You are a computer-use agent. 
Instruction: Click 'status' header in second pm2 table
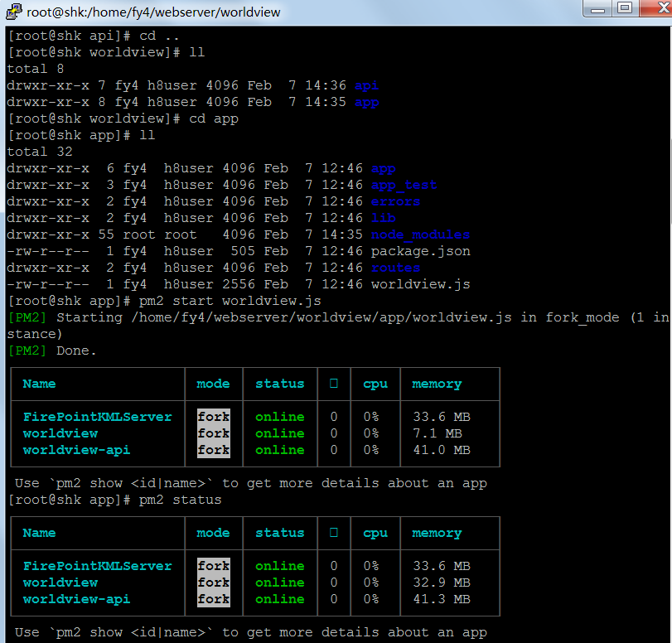[280, 533]
